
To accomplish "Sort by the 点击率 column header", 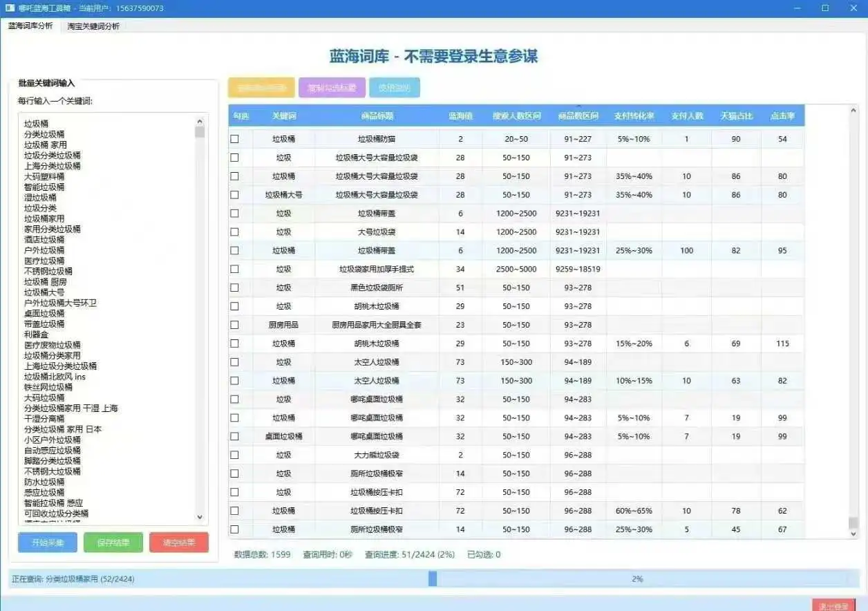I will [782, 115].
